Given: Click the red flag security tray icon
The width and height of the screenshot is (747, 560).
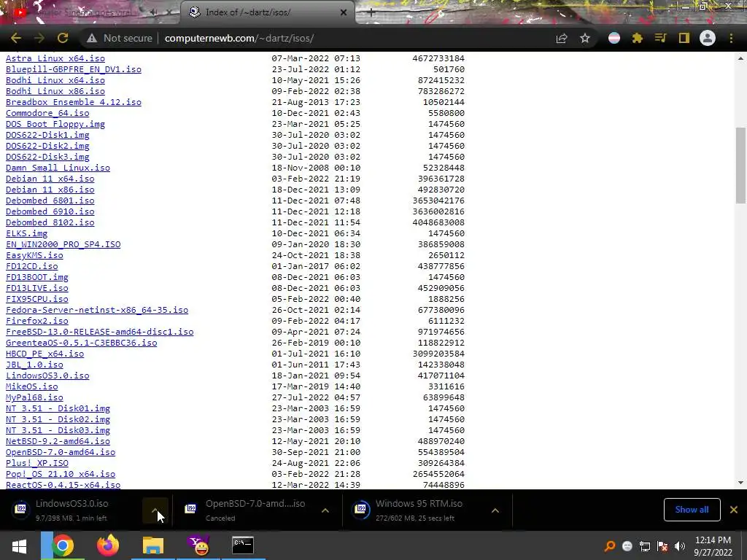Looking at the screenshot, I should 662,546.
